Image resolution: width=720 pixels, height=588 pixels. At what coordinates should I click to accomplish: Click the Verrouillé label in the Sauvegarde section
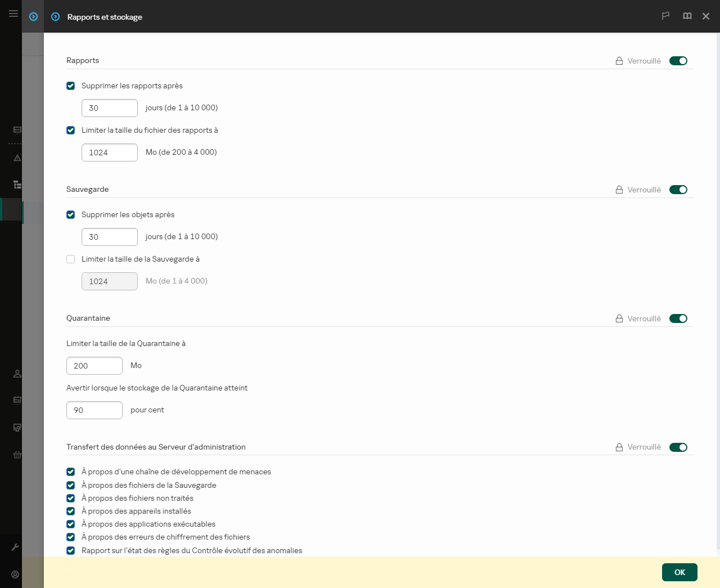644,190
